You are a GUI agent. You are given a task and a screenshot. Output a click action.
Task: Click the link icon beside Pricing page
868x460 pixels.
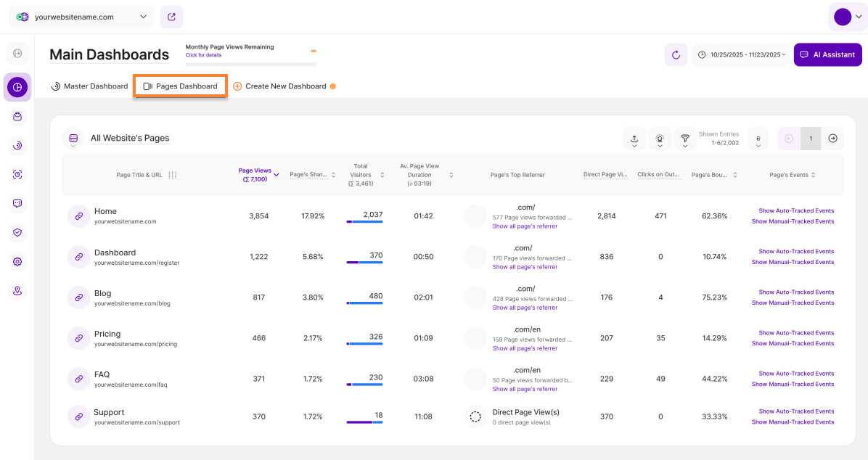click(78, 338)
